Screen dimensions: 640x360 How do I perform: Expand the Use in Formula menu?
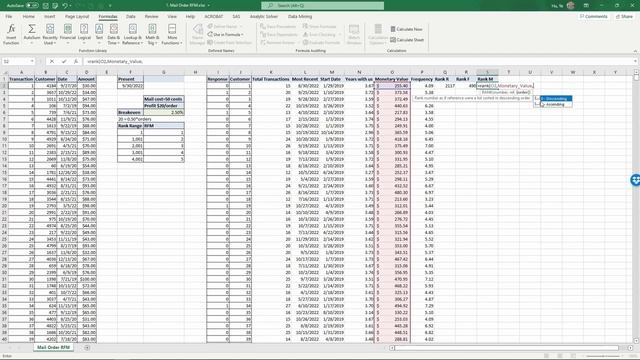pos(225,34)
